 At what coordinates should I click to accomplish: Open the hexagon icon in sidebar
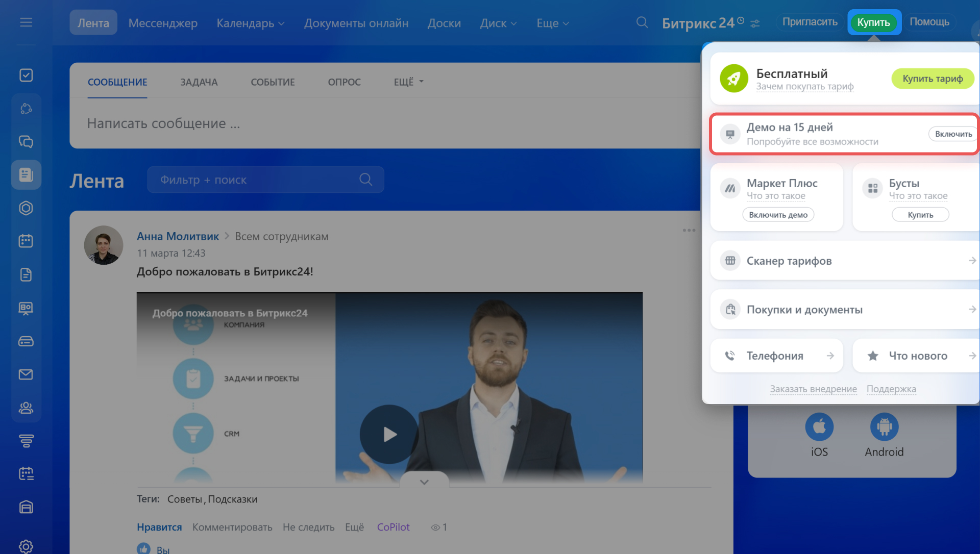[x=26, y=208]
